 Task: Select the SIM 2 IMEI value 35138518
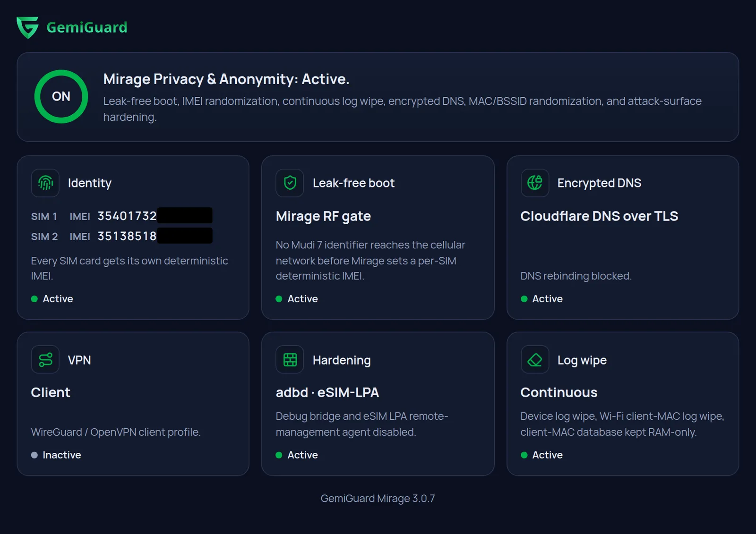pyautogui.click(x=127, y=236)
